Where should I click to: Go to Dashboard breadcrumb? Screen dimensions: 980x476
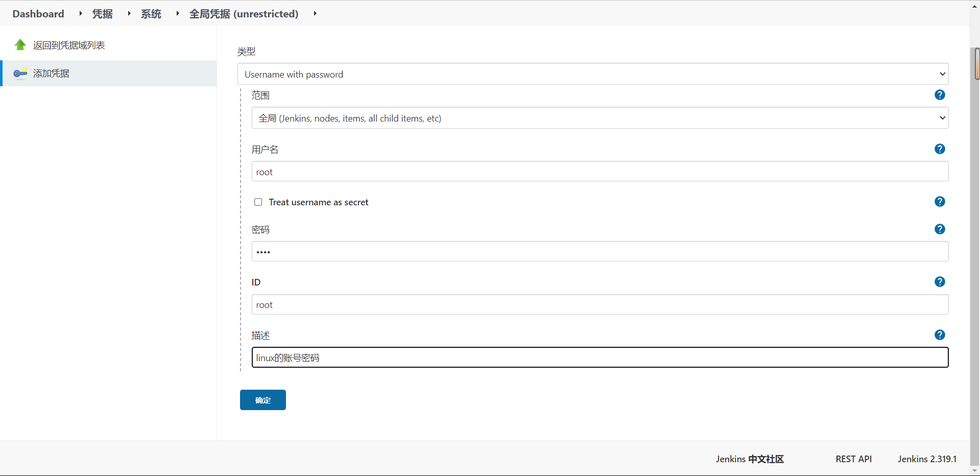pos(38,14)
